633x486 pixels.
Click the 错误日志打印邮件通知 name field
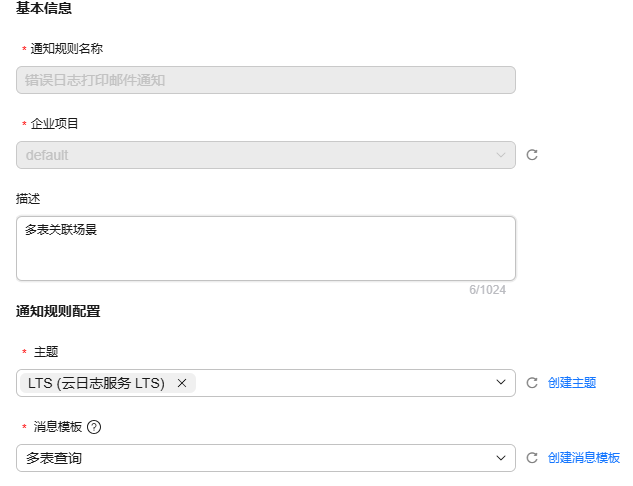pos(266,80)
